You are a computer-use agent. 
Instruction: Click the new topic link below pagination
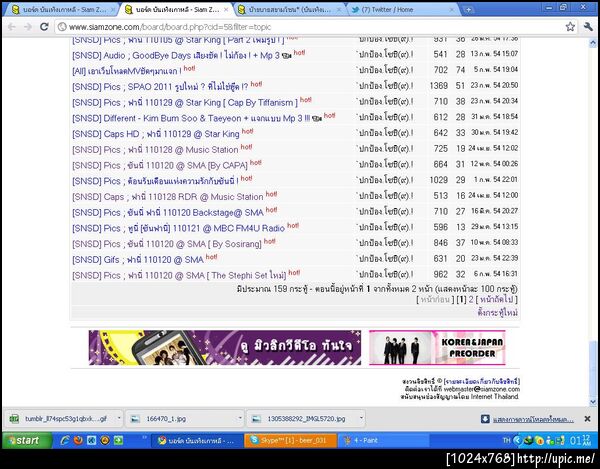click(x=497, y=313)
